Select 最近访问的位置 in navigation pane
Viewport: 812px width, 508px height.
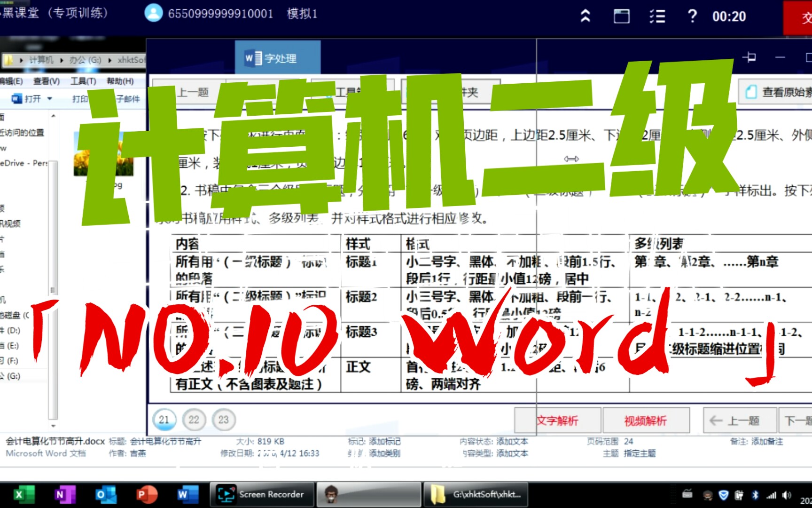click(x=22, y=133)
